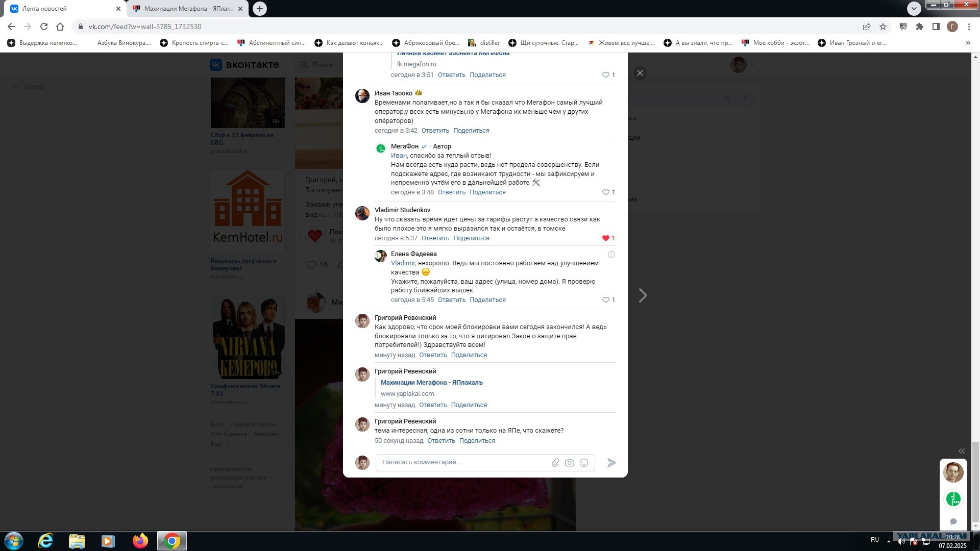
Task: Click the Наверх back-to-top link
Action: tap(30, 87)
